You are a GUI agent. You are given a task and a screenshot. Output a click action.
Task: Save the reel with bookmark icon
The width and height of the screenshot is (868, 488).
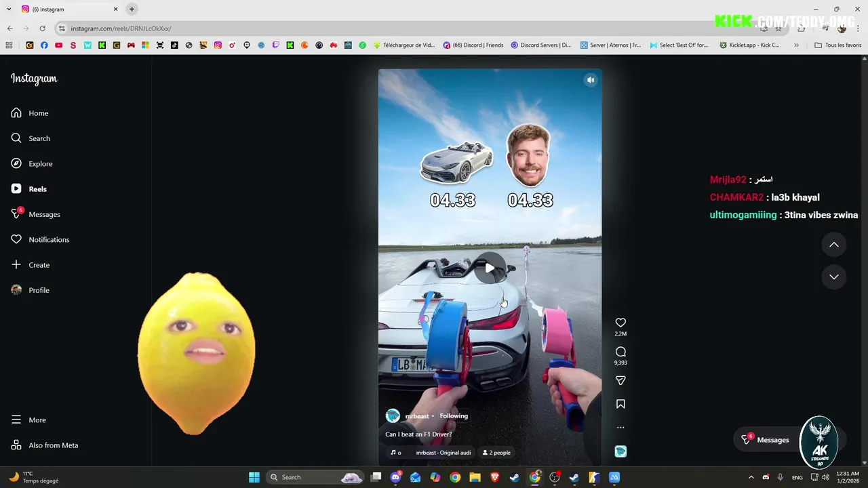coord(620,404)
